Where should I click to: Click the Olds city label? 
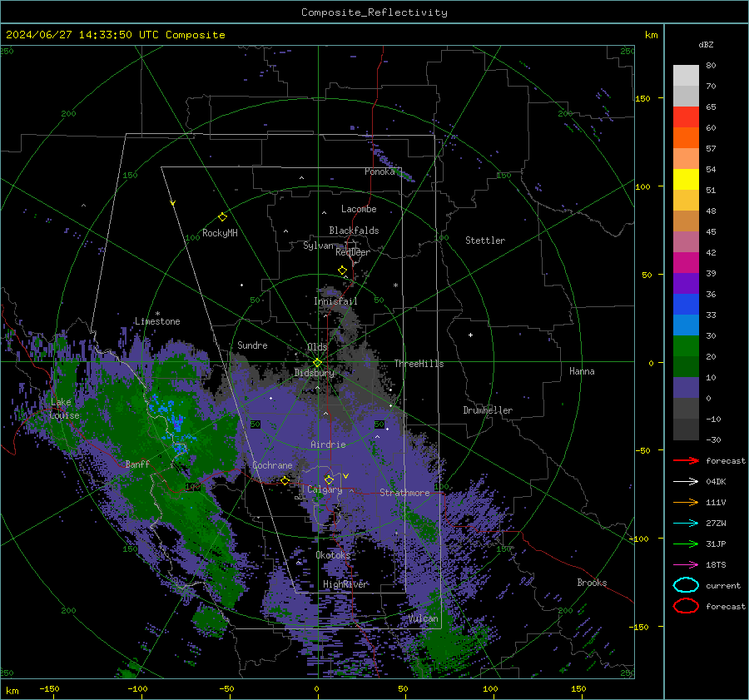tap(317, 347)
